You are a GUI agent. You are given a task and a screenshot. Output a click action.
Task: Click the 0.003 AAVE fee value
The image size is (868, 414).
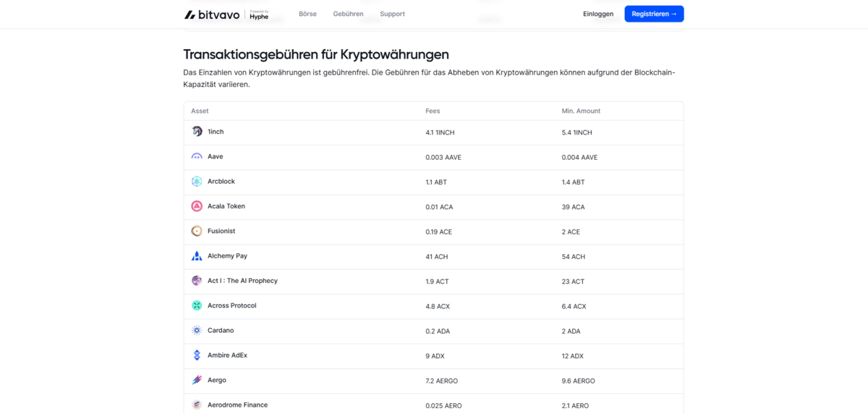coord(443,157)
